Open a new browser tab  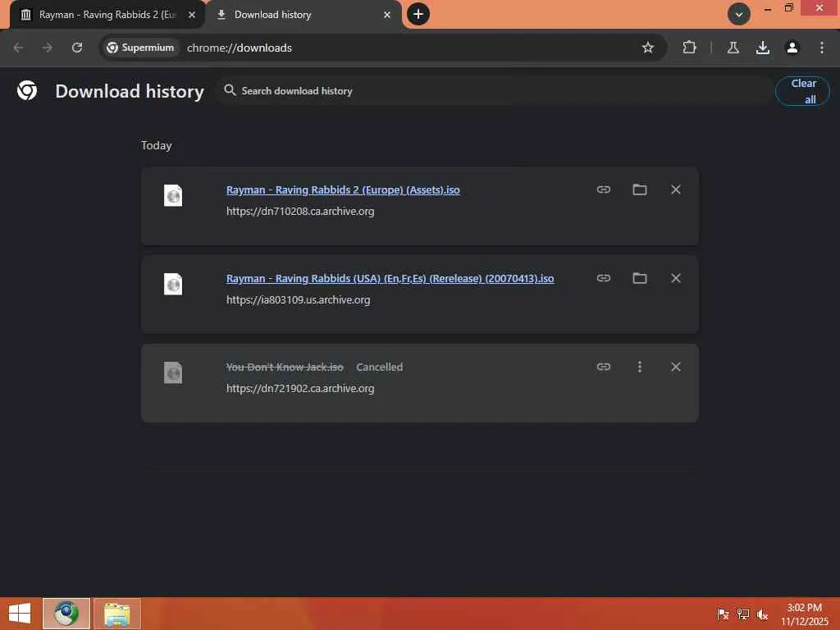pos(418,15)
